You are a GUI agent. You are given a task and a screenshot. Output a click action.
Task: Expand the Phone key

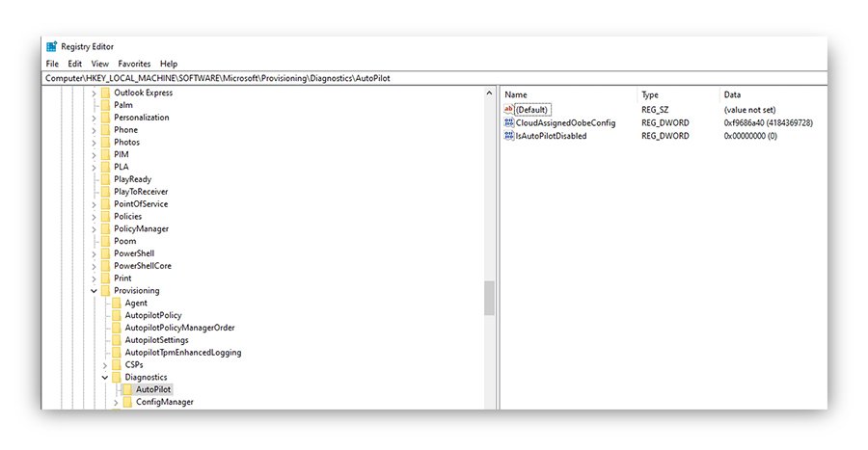coord(94,130)
